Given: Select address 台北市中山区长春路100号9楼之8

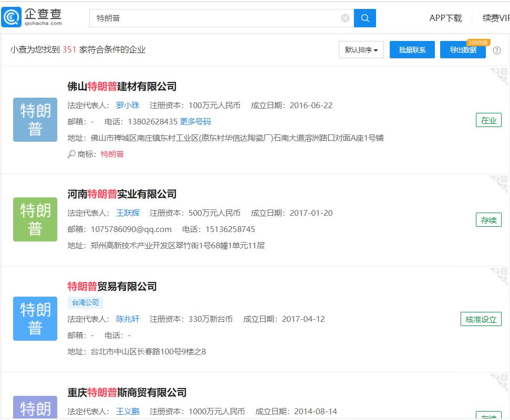Looking at the screenshot, I should [148, 351].
